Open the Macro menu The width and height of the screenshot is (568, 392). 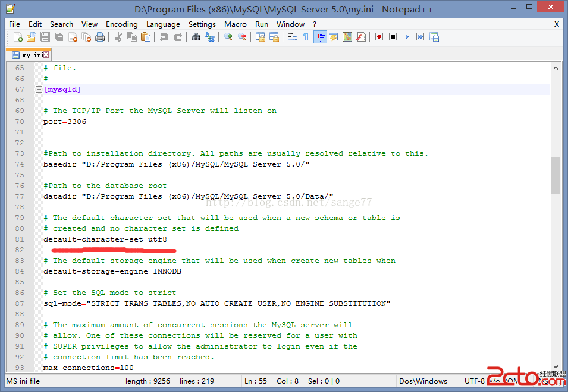click(236, 24)
